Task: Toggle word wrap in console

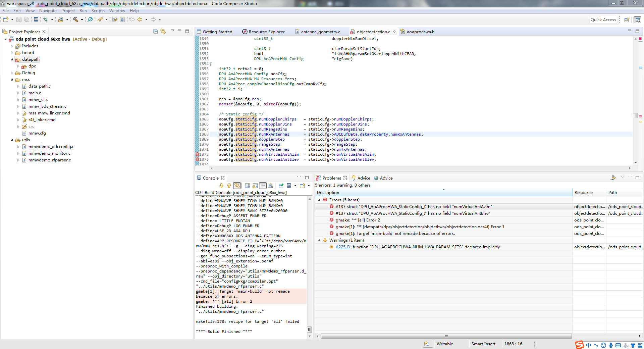Action: click(263, 186)
